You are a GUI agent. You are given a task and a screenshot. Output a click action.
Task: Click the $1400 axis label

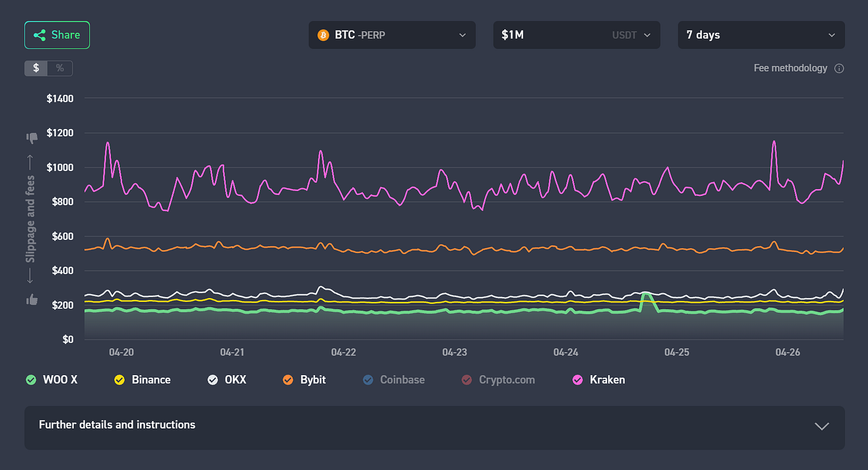60,99
